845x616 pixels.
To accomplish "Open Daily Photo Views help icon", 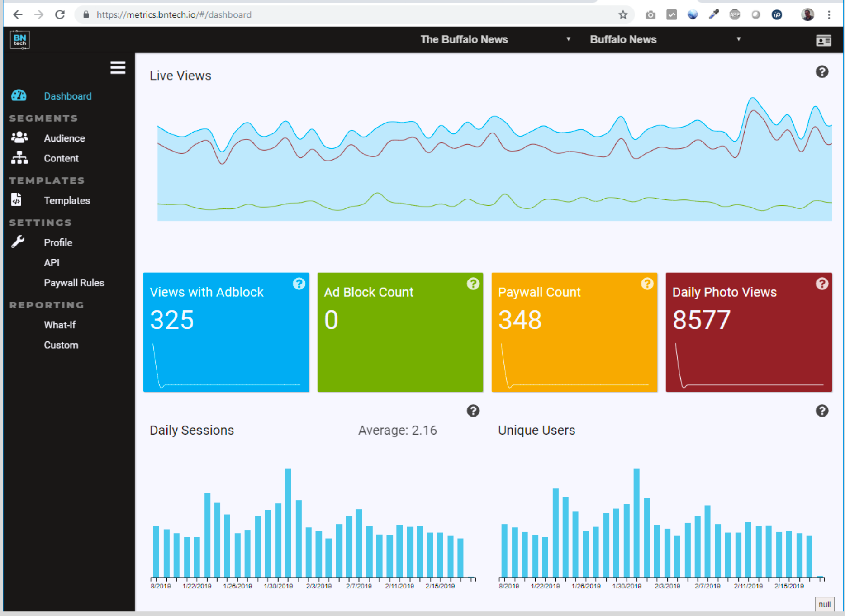I will tap(821, 284).
